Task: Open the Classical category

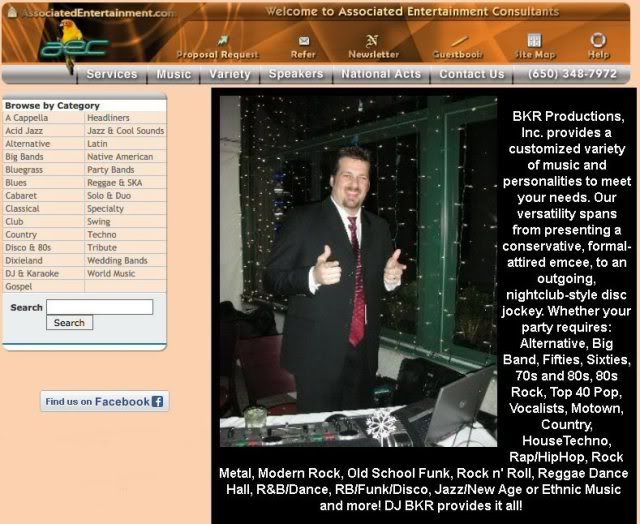Action: pyautogui.click(x=22, y=209)
